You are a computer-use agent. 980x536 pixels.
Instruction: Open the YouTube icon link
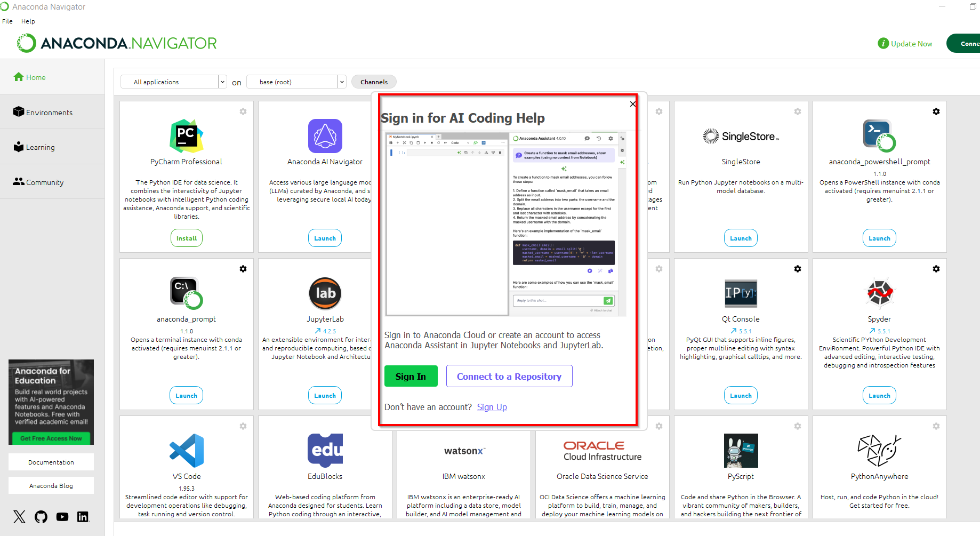point(62,516)
